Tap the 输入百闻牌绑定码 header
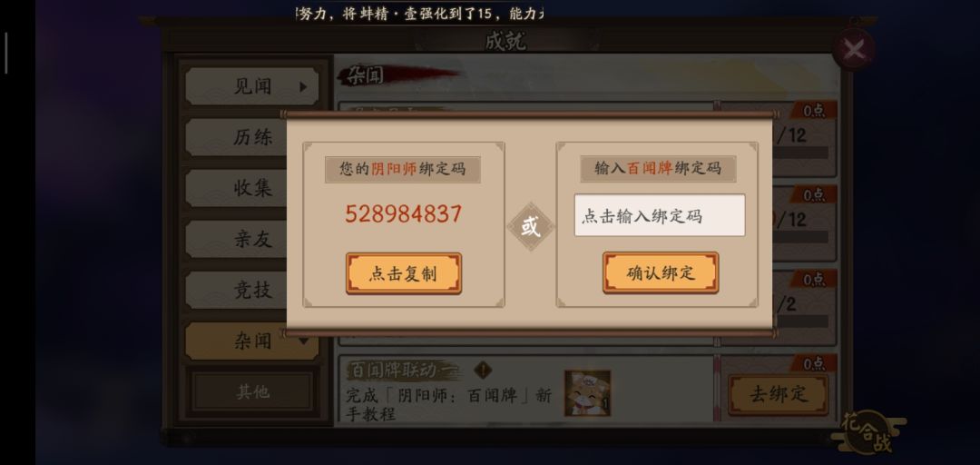The image size is (980, 465). [x=658, y=168]
